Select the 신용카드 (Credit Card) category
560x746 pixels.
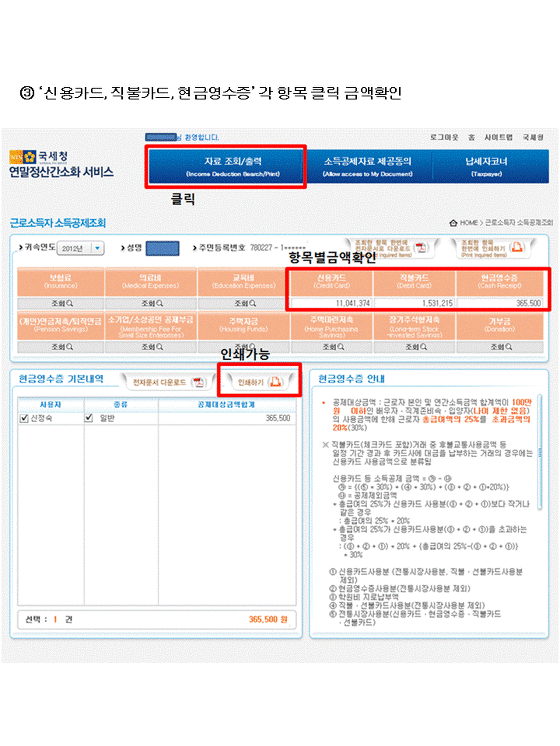tap(331, 283)
